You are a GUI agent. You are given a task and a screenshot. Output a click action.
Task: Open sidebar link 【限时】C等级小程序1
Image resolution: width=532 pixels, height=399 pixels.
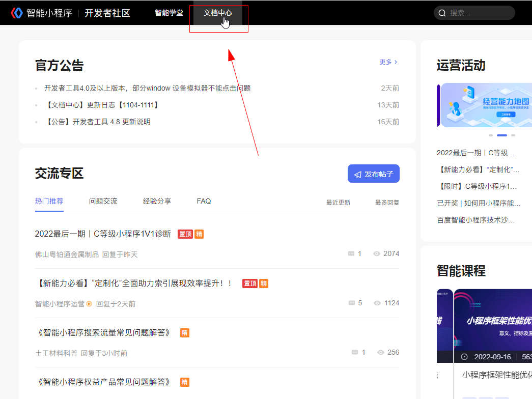point(477,186)
